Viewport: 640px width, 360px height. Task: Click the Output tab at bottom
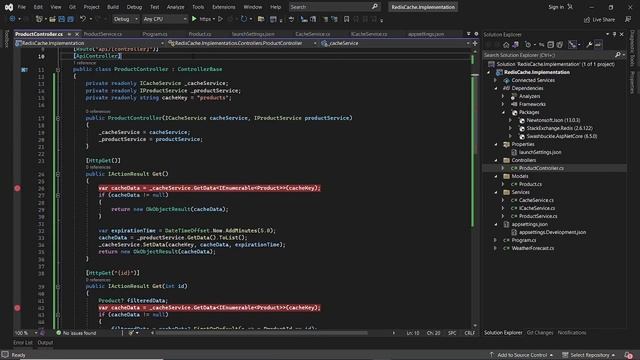coord(45,342)
